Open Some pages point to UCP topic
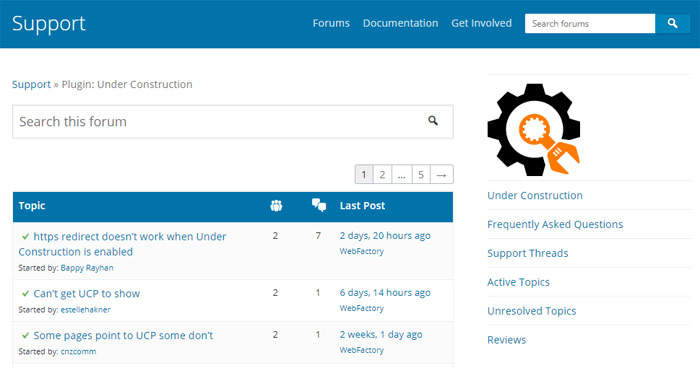Viewport: 700px width, 368px height. pyautogui.click(x=123, y=335)
